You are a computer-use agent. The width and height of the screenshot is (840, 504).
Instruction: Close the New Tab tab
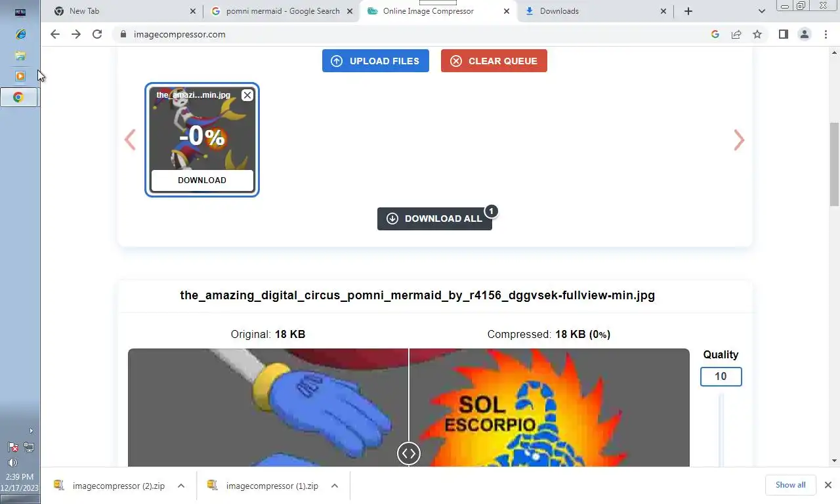point(192,11)
